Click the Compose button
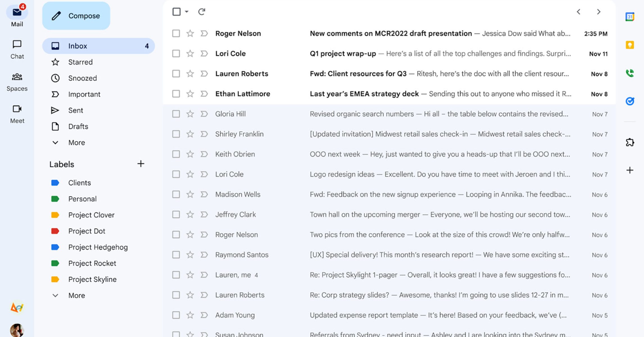 click(x=76, y=16)
